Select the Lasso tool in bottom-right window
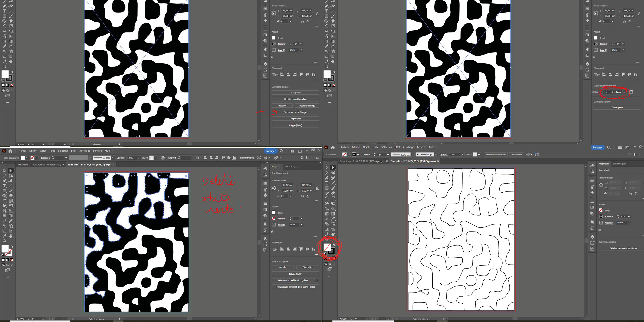The height and width of the screenshot is (322, 644). [333, 173]
